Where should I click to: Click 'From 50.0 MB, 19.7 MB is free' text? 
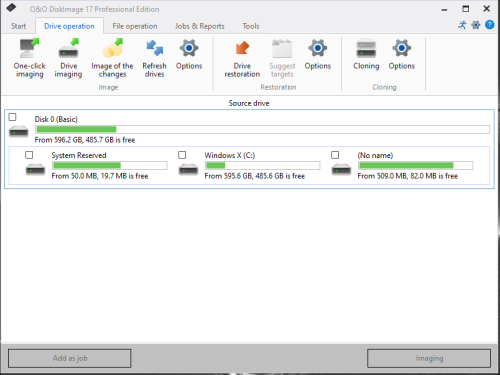click(x=100, y=176)
